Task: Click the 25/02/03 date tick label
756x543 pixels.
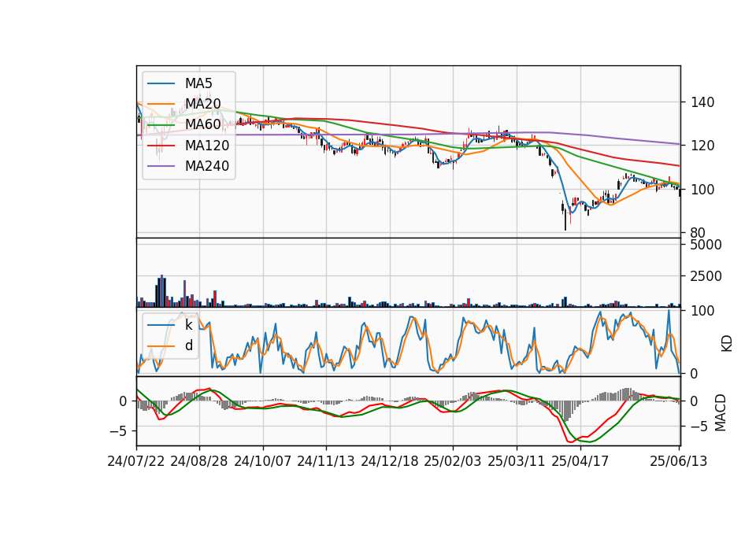Action: (453, 461)
